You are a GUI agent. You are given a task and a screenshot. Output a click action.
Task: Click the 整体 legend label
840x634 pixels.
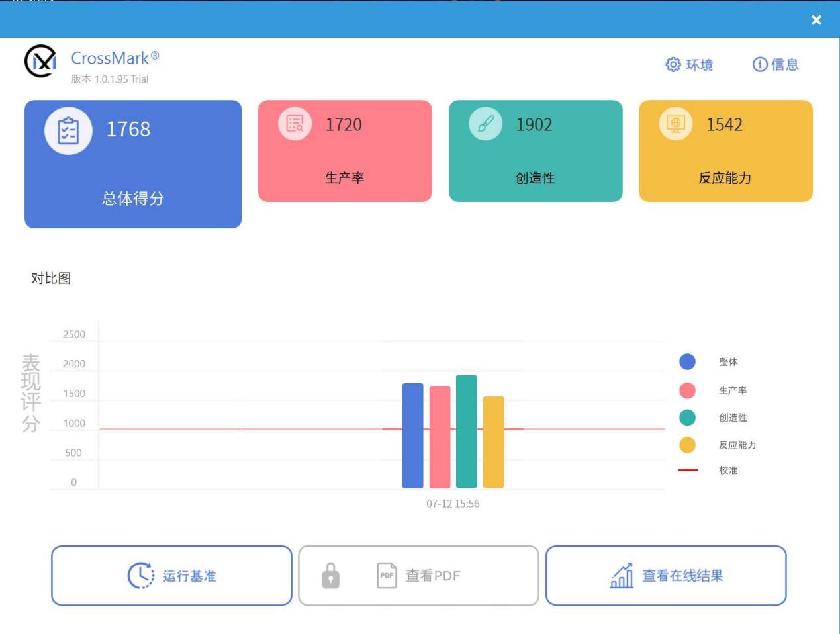click(728, 361)
